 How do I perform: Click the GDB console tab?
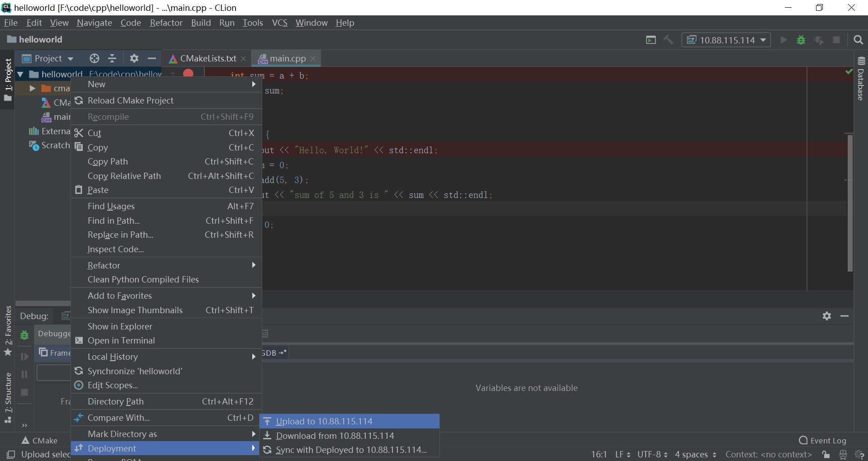(274, 353)
